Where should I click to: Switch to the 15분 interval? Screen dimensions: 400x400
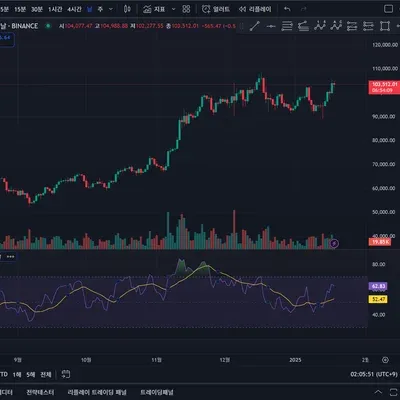20,9
